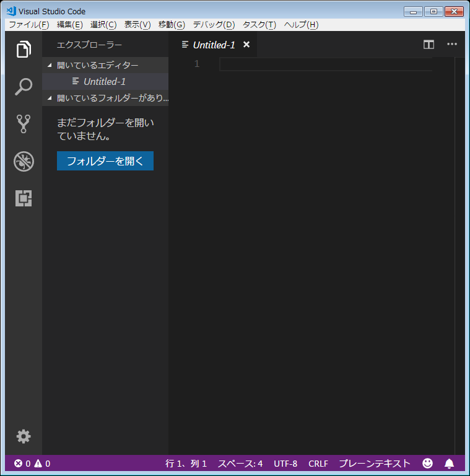This screenshot has height=476, width=470.
Task: Split the editor with the split icon
Action: click(429, 45)
